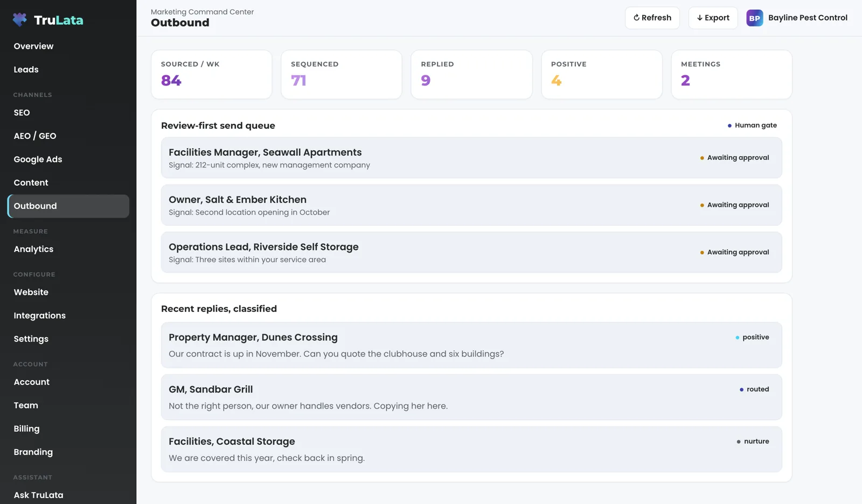This screenshot has height=504, width=862.
Task: Navigate to Content section
Action: [x=68, y=183]
